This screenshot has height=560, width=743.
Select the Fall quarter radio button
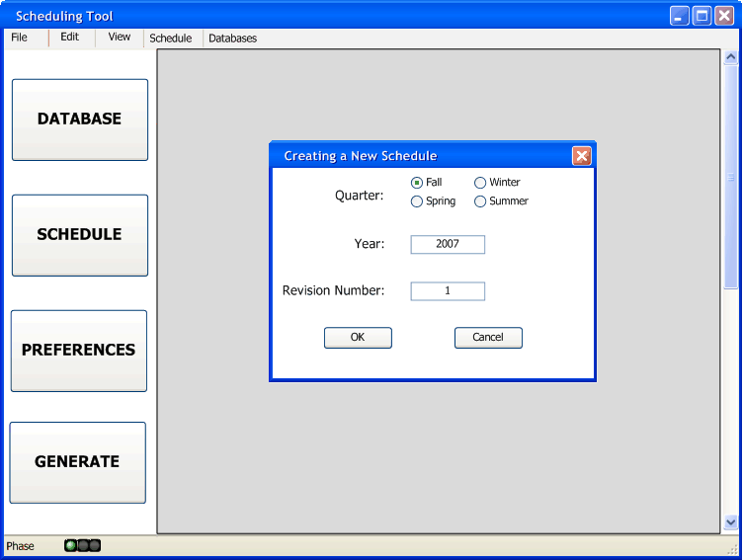coord(417,183)
